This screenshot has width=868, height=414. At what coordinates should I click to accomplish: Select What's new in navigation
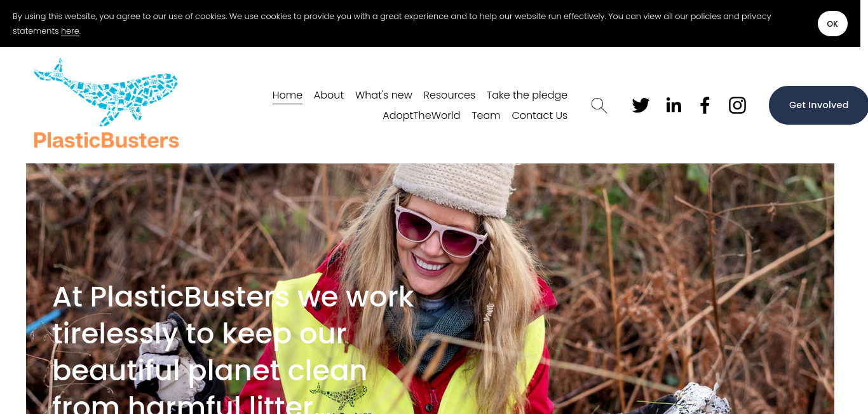point(384,95)
